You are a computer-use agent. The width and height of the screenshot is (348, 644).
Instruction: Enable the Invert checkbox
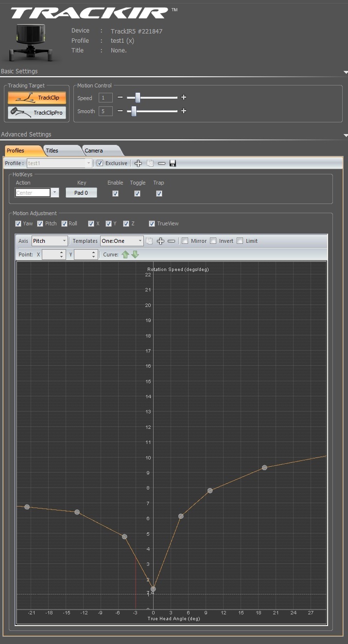tap(213, 241)
